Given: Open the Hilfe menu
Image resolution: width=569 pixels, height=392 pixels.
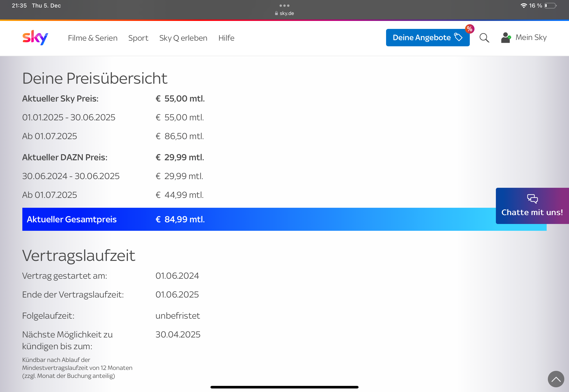Looking at the screenshot, I should pyautogui.click(x=226, y=38).
